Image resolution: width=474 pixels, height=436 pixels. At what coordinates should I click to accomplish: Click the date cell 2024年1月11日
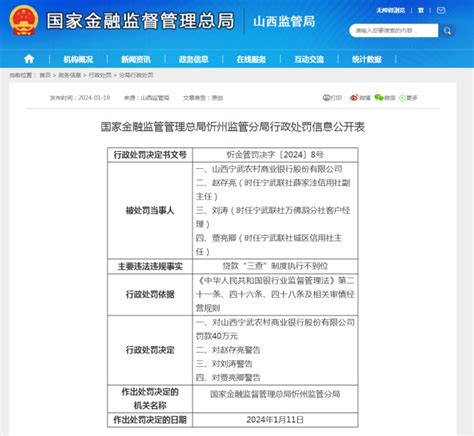(x=275, y=420)
